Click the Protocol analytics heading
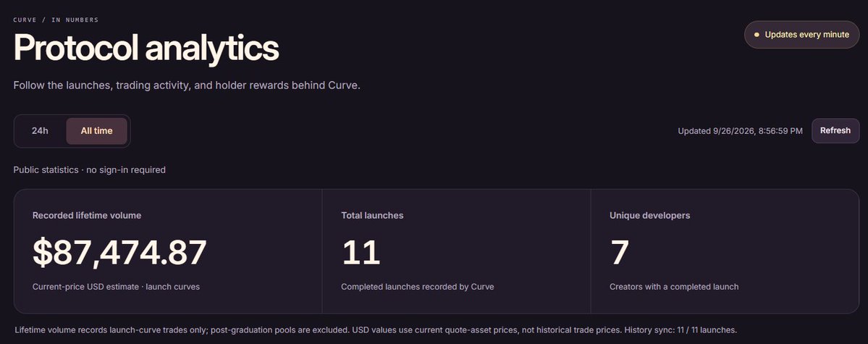 click(x=146, y=49)
